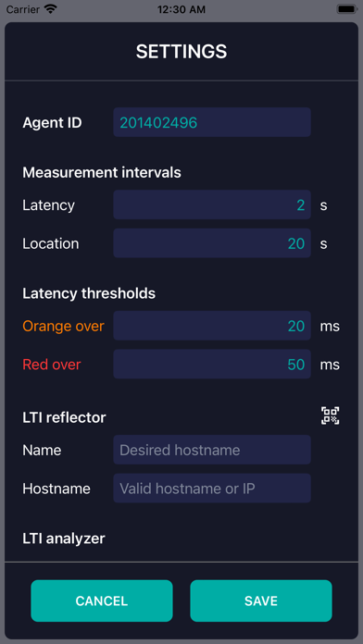Focus the Desired hostname name field
Viewport: 363px width, 644px height.
pyautogui.click(x=212, y=450)
